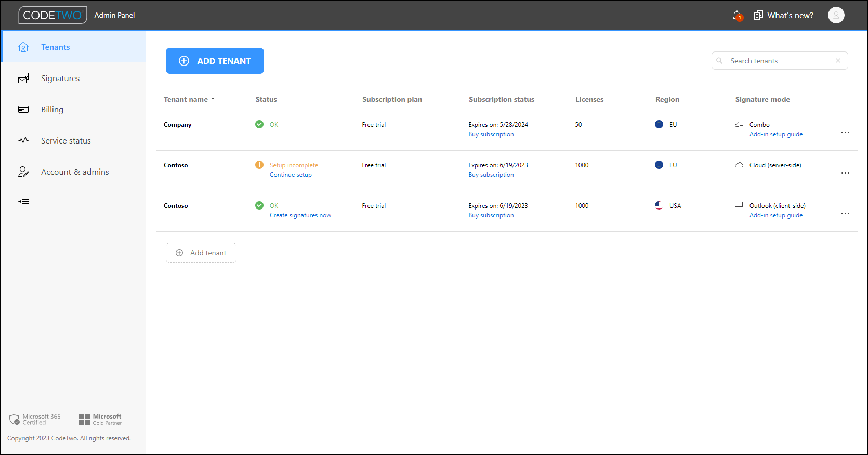This screenshot has height=455, width=868.
Task: Click Buy subscription for USA Contoso tenant
Action: pyautogui.click(x=491, y=215)
